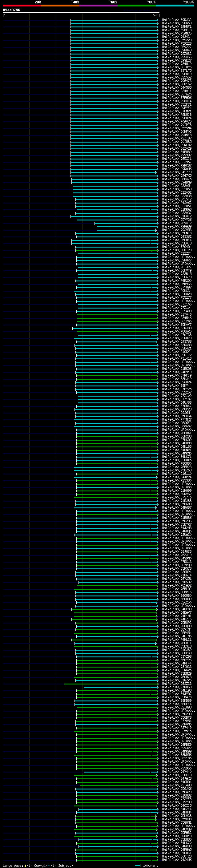Select the UniRef100_B9PWK7 label
197x868 pixels.
pos(177,260)
